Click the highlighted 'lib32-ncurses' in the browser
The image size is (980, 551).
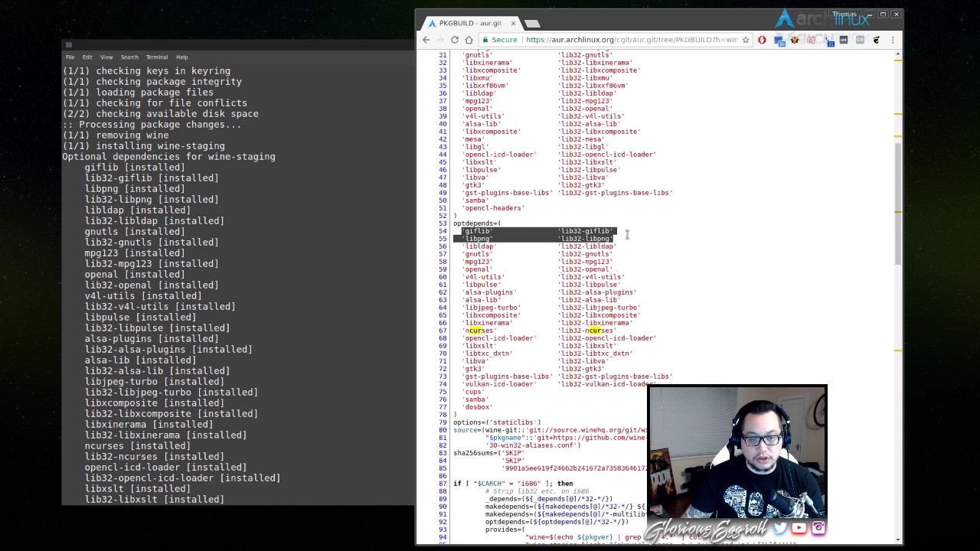click(586, 331)
